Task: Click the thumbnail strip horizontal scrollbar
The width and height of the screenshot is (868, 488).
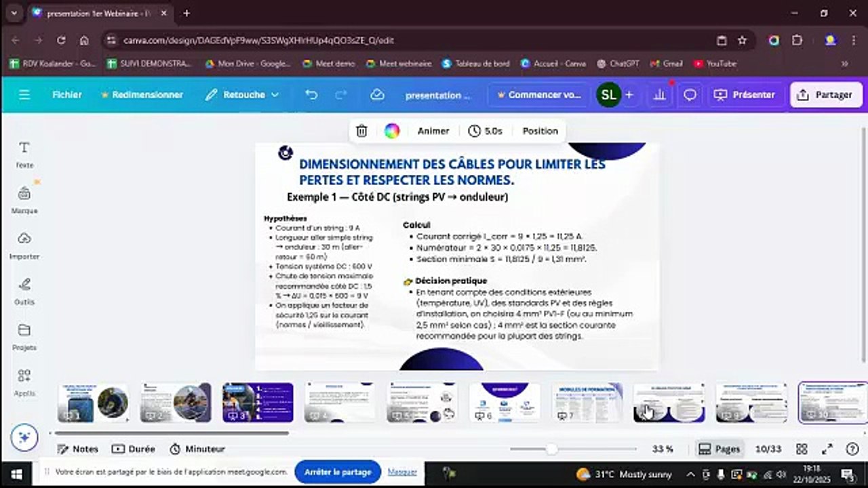Action: [172, 432]
